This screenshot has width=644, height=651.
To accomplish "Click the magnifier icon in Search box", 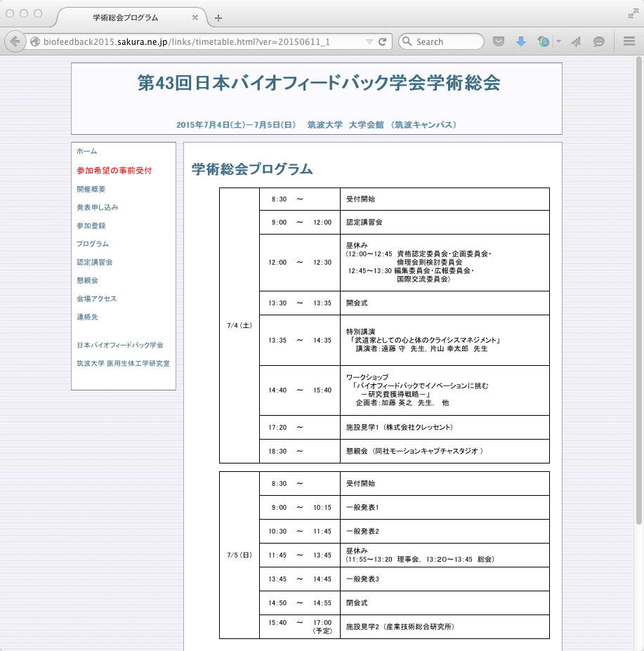I will coord(407,41).
